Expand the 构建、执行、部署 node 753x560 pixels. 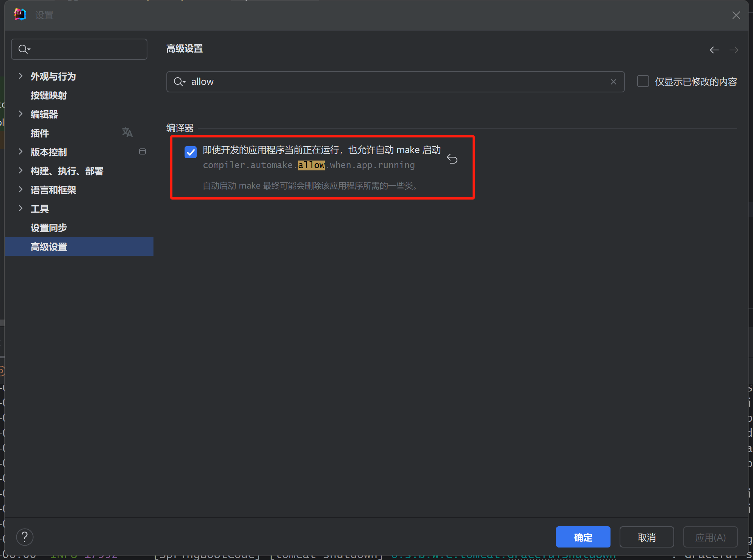21,171
